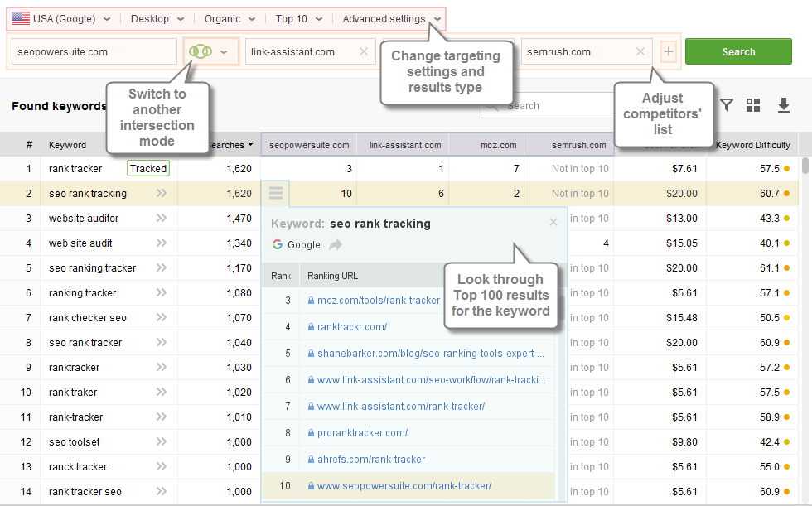Image resolution: width=812 pixels, height=506 pixels.
Task: Click the double-arrow icon for seo toolset
Action: click(162, 441)
